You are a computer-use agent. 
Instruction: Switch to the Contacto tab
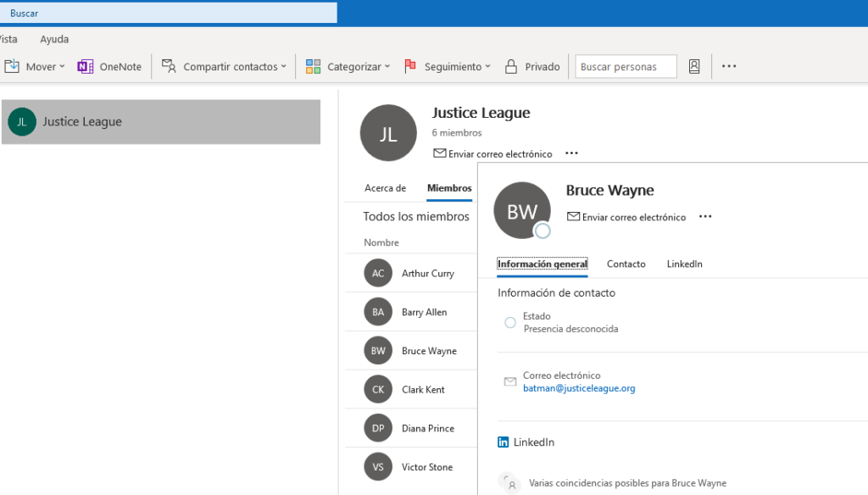[626, 264]
